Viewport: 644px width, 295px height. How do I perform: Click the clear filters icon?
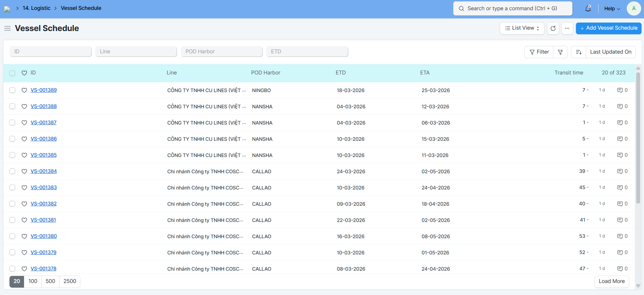560,52
